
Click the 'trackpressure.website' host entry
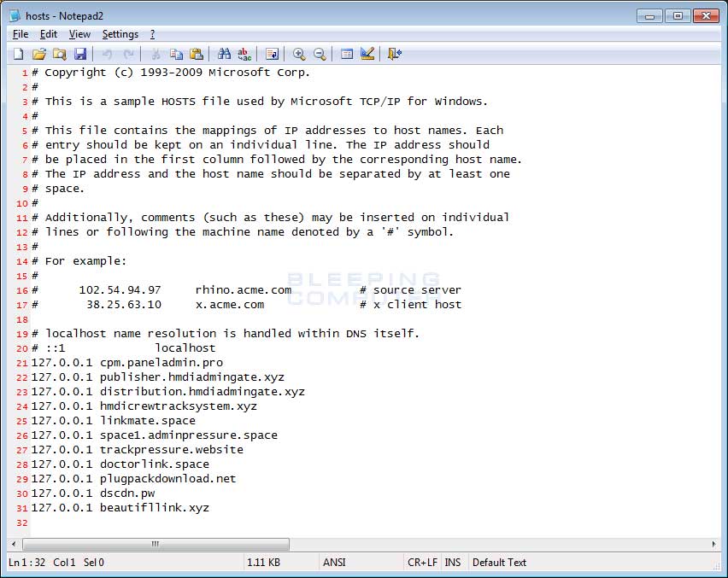pyautogui.click(x=172, y=449)
